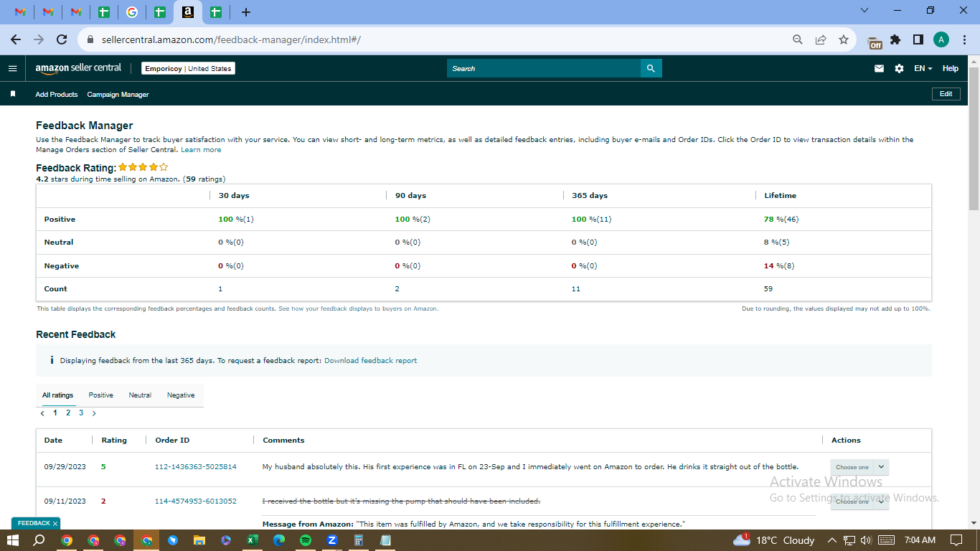Screen dimensions: 980x551
Task: Click the Amazon Seller Central logo
Action: (x=79, y=68)
